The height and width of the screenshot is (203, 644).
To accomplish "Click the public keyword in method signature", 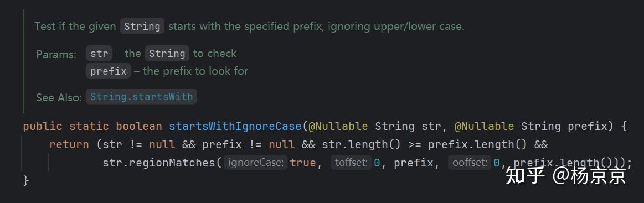I will (x=43, y=126).
